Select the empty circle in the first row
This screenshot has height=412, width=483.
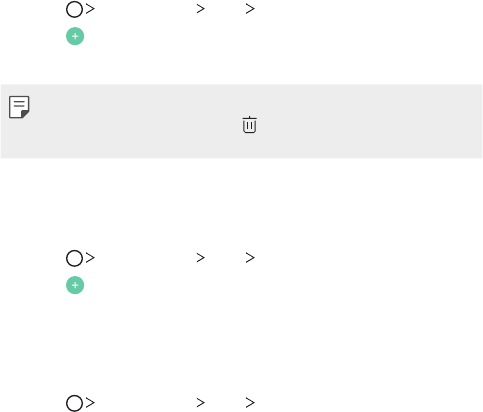74,9
